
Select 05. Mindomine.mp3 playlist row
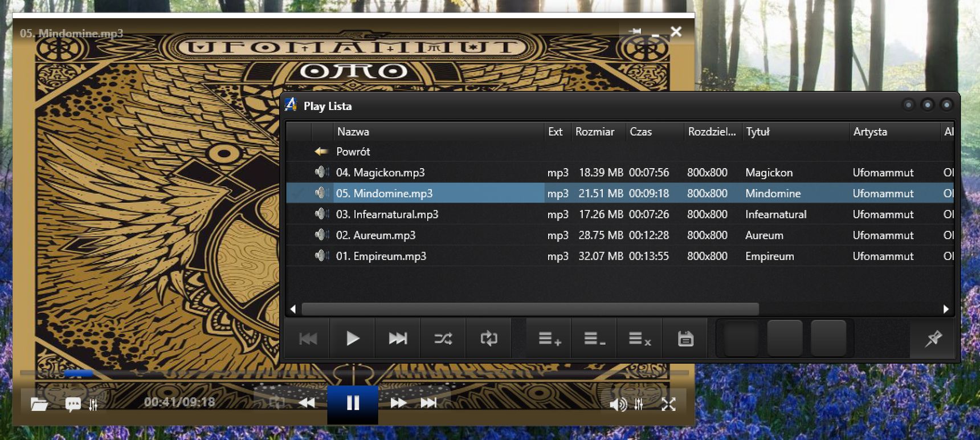(x=620, y=193)
